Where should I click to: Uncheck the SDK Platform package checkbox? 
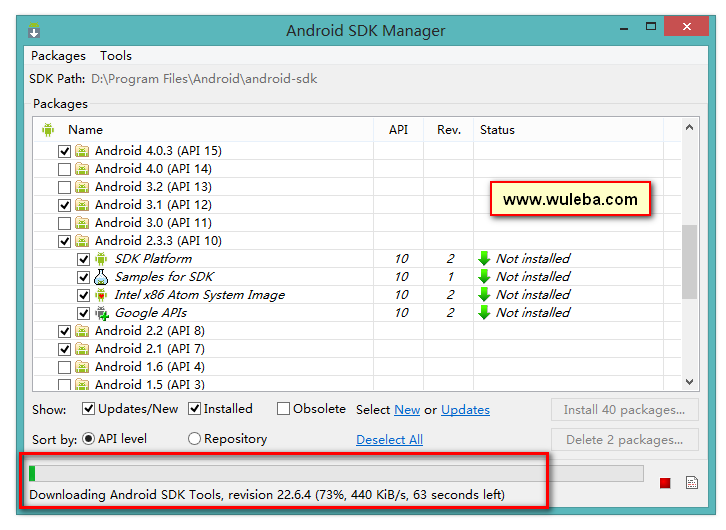click(x=83, y=259)
